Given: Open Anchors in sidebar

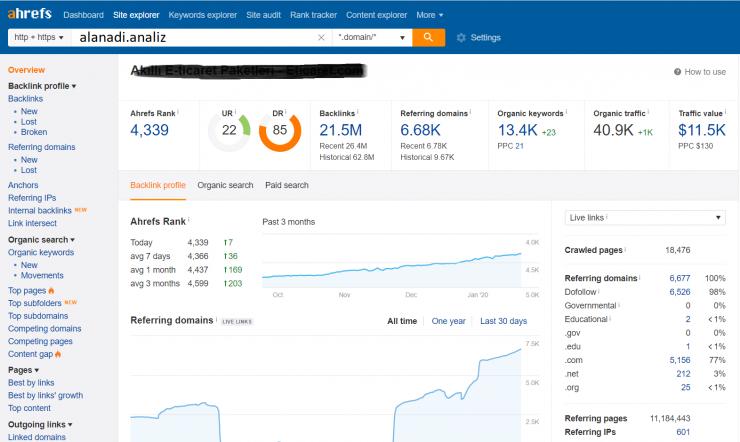Looking at the screenshot, I should (23, 185).
